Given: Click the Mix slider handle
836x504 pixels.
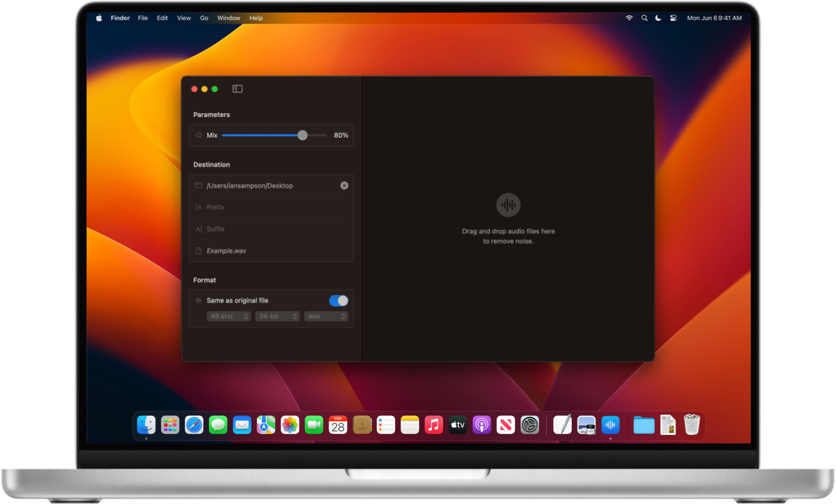Looking at the screenshot, I should point(302,135).
